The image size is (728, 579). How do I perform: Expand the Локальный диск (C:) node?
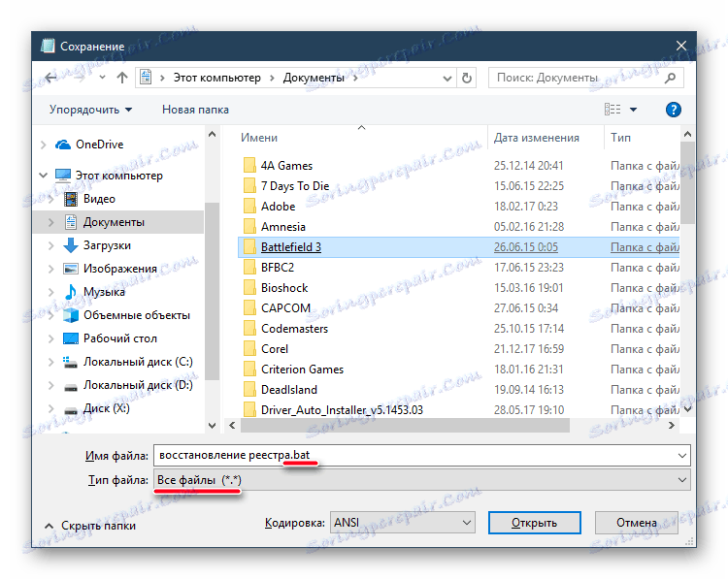pyautogui.click(x=51, y=362)
